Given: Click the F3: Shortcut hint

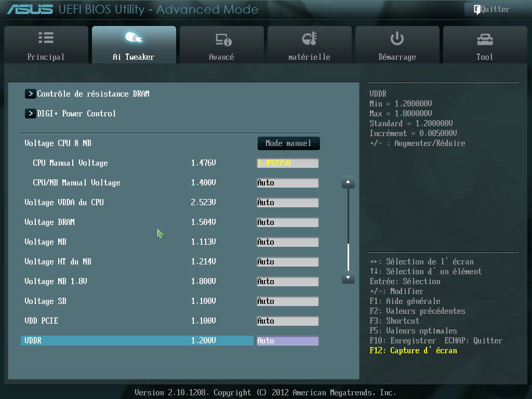Looking at the screenshot, I should click(395, 321).
